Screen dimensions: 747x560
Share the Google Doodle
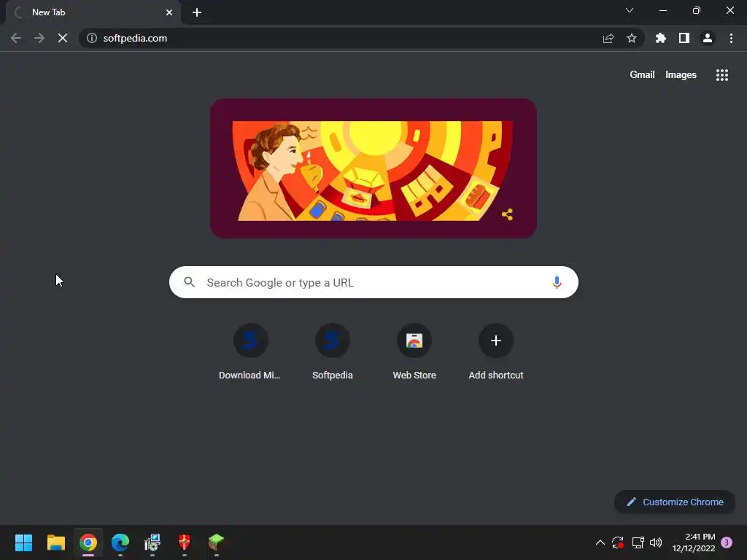coord(508,214)
